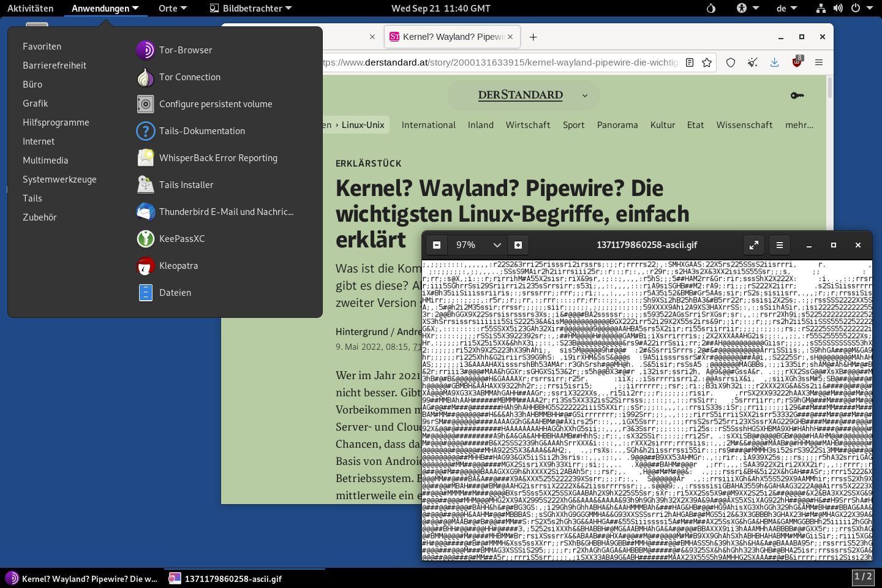882x588 pixels.
Task: Click the Tor security level shield icon
Action: [729, 62]
